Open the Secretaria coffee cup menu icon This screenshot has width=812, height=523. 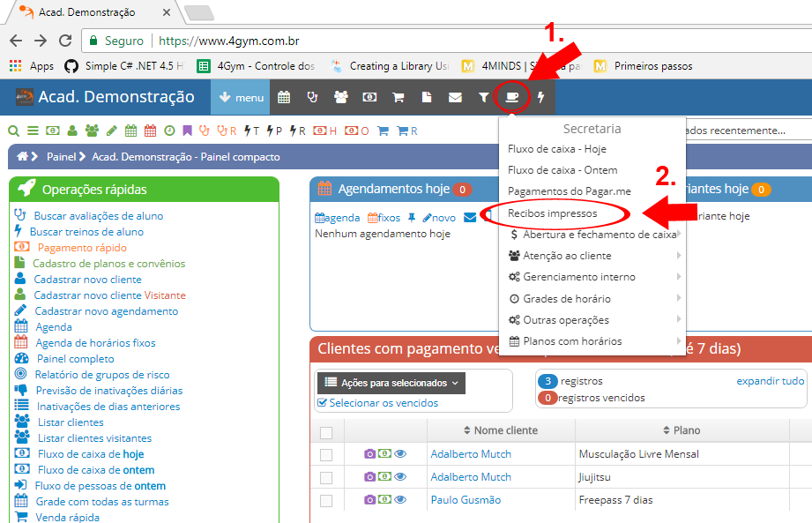[511, 97]
